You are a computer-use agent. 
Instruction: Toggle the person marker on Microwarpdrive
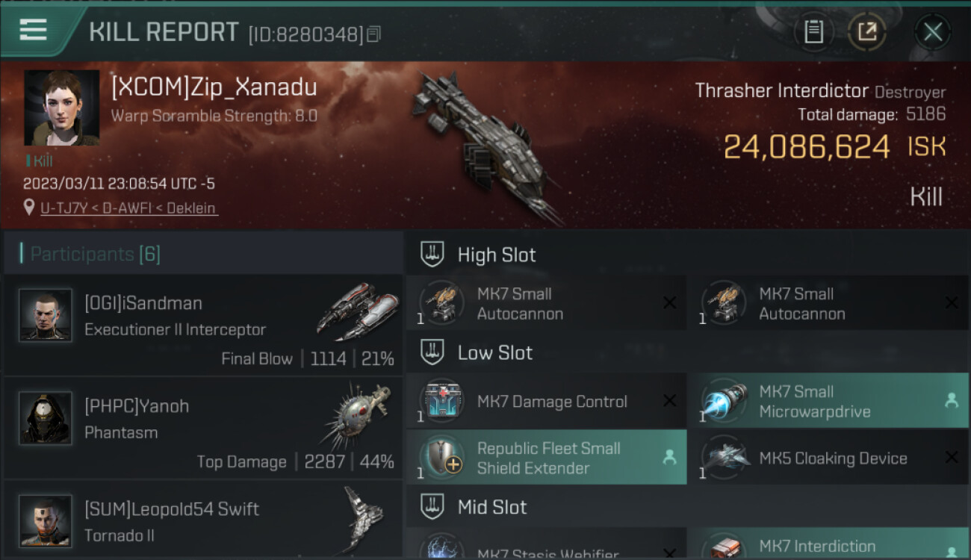pos(951,401)
